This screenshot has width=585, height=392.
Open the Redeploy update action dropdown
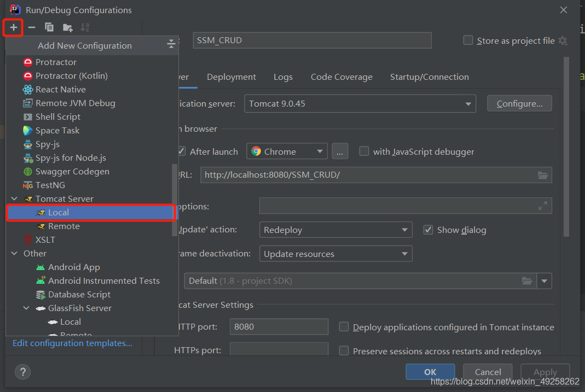tap(336, 230)
